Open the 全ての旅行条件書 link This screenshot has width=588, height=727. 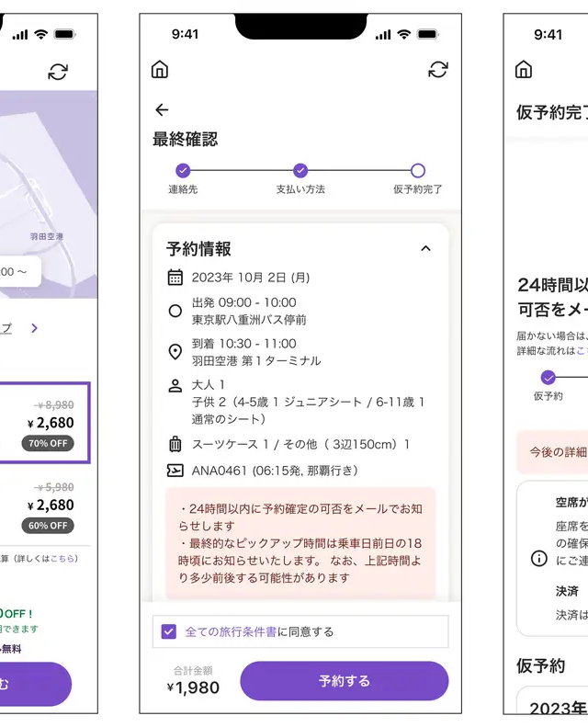click(x=231, y=631)
